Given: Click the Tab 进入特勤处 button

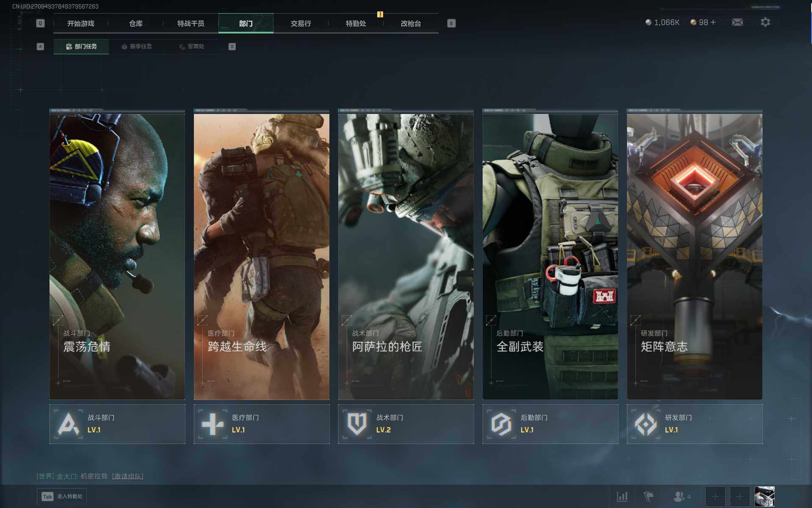Looking at the screenshot, I should (62, 496).
